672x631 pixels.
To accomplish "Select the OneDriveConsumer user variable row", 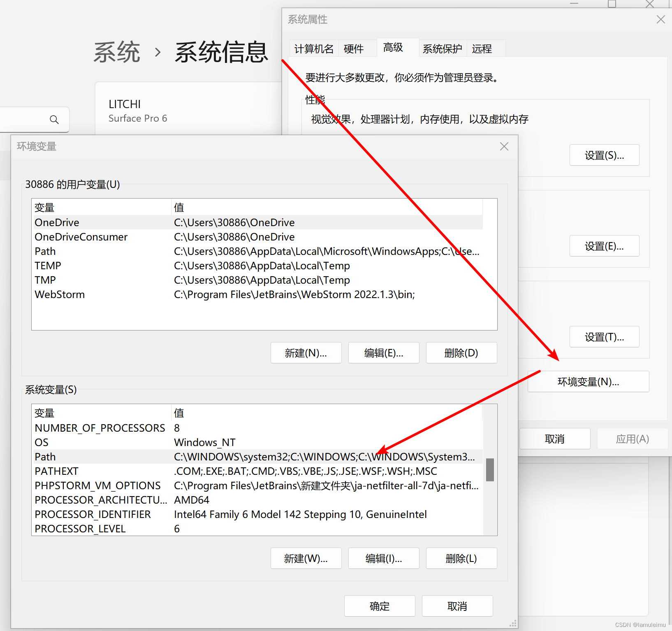I will (x=257, y=237).
